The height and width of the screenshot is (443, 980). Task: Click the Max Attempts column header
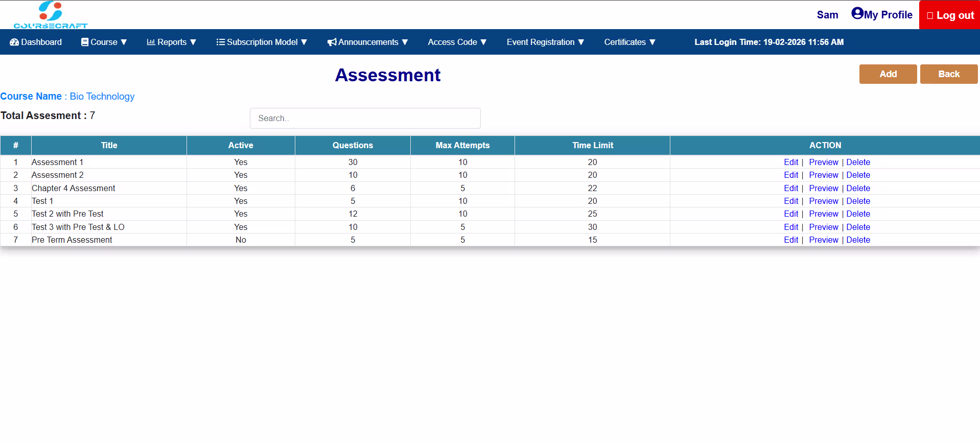point(462,145)
